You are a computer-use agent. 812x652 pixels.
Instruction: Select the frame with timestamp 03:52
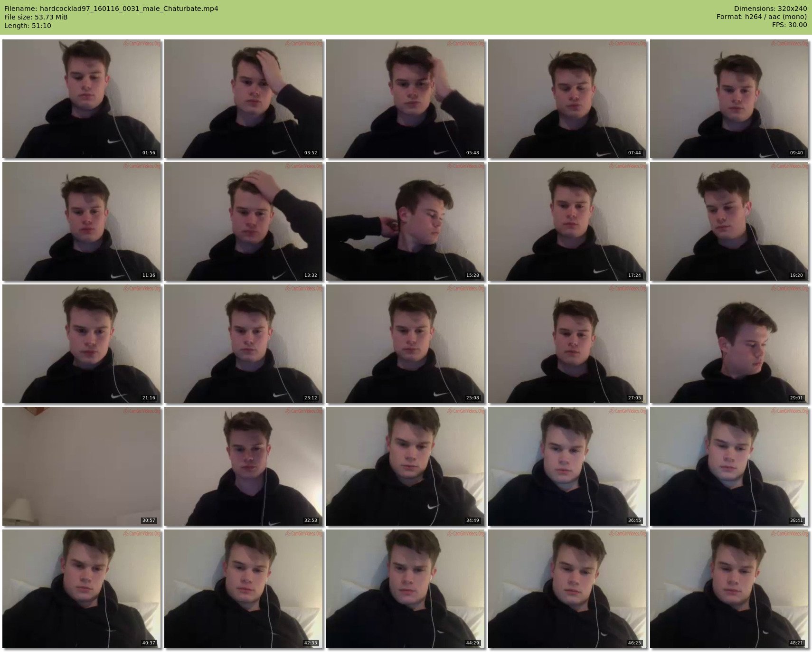[x=244, y=99]
